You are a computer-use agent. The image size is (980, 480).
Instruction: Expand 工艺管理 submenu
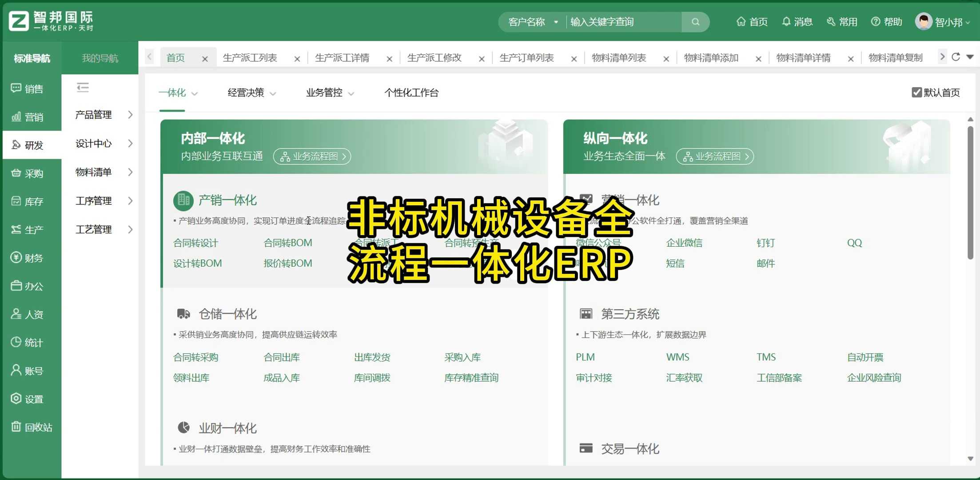104,229
